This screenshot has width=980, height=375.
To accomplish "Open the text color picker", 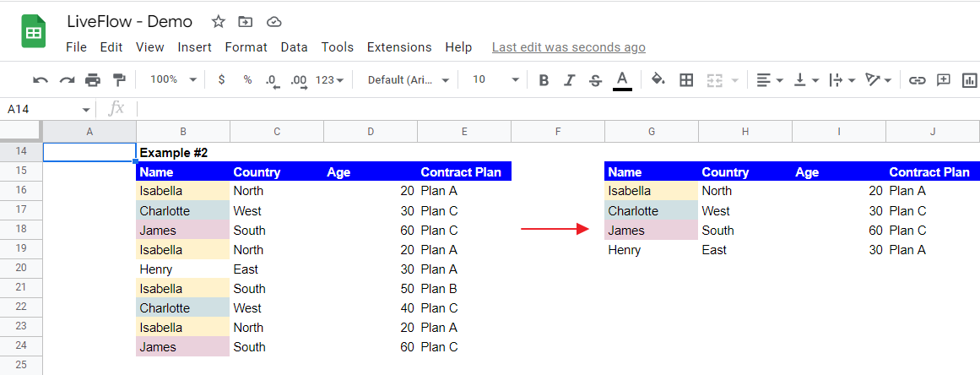I will coord(622,80).
